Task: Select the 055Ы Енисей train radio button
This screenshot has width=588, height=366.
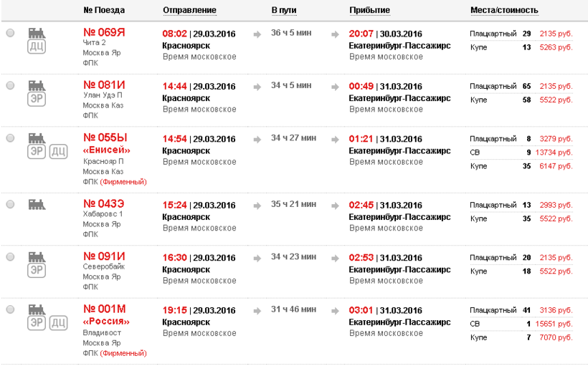Action: [10, 138]
